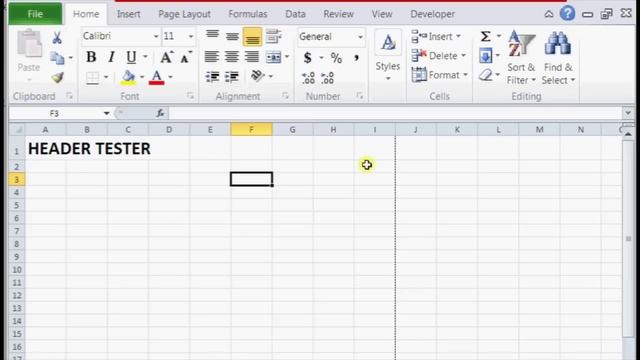Expand the formula bar chevron
Viewport: 640px width, 360px height.
628,113
